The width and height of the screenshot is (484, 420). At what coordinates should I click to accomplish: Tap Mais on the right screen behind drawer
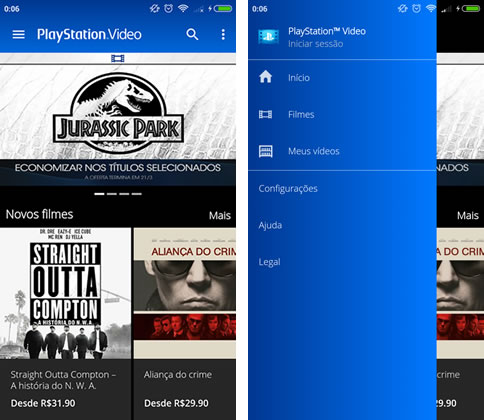click(468, 215)
